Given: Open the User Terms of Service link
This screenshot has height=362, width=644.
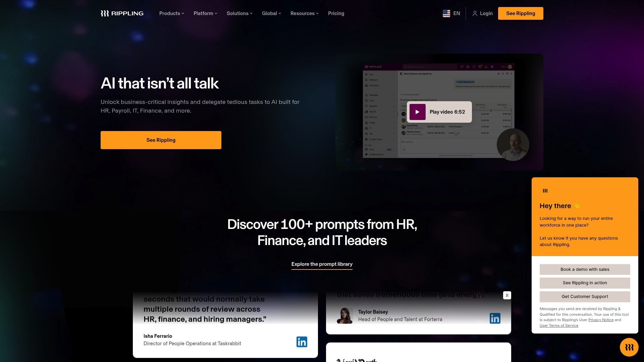Looking at the screenshot, I should pyautogui.click(x=559, y=326).
